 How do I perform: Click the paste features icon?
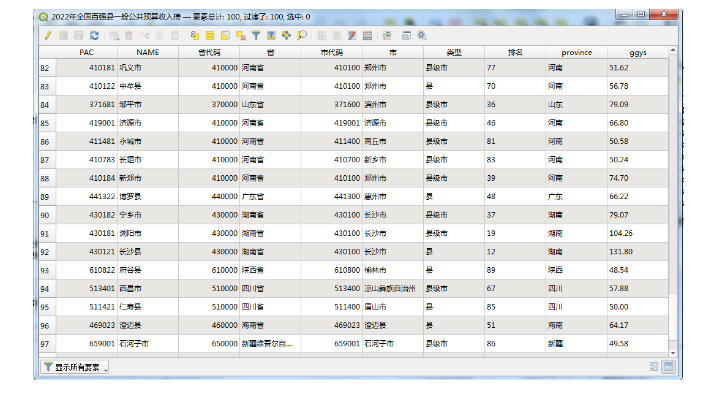click(175, 36)
